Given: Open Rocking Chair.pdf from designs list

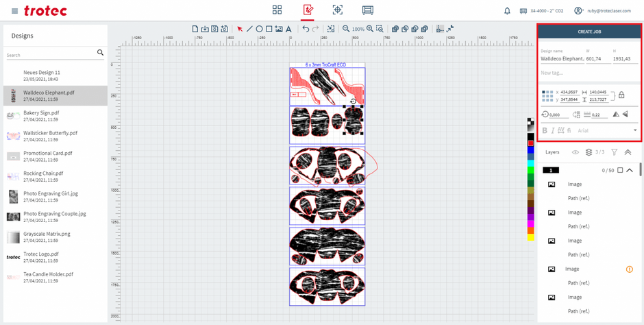Looking at the screenshot, I should click(42, 173).
